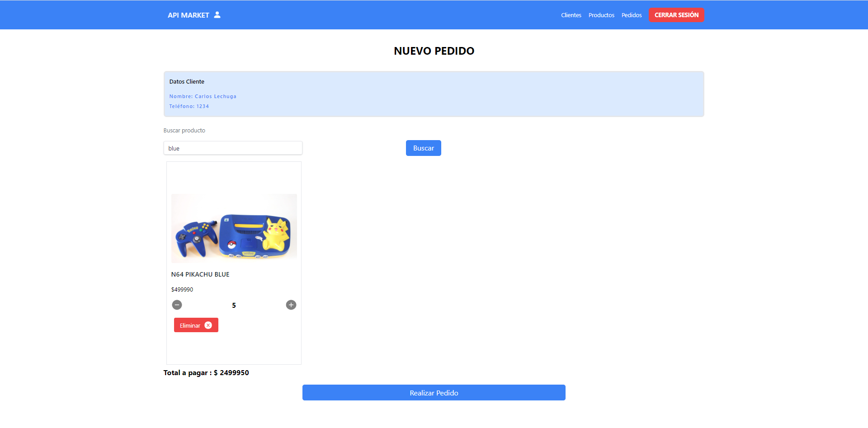
Task: Click the user profile icon beside API MARKET
Action: click(217, 15)
